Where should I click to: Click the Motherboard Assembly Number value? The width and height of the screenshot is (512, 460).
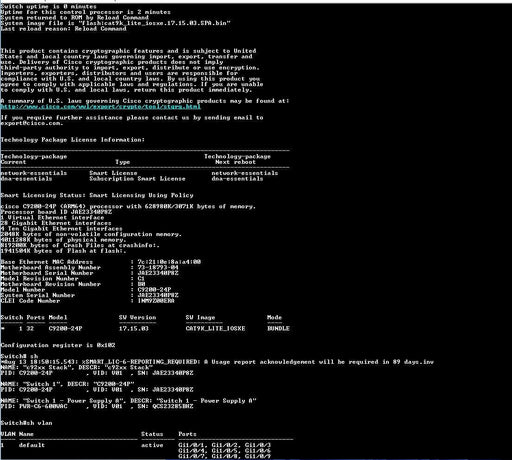158,267
